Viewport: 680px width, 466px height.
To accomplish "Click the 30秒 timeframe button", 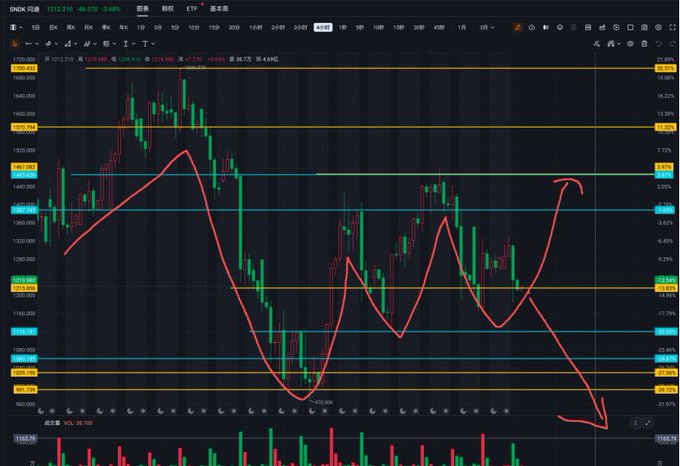I will pos(418,27).
